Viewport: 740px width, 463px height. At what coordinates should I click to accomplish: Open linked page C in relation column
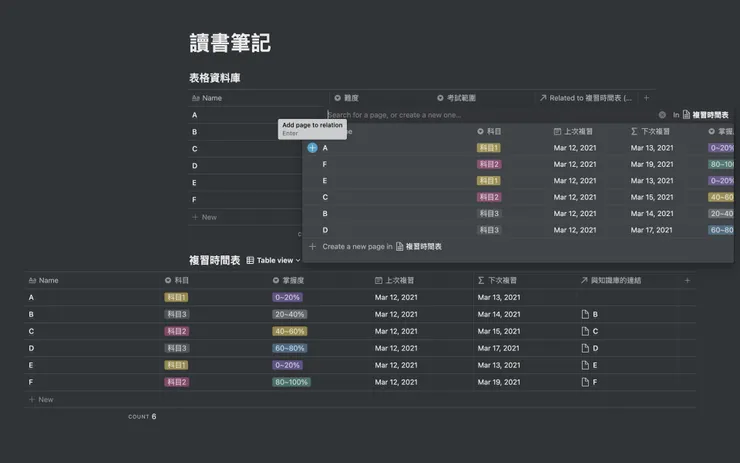[589, 331]
